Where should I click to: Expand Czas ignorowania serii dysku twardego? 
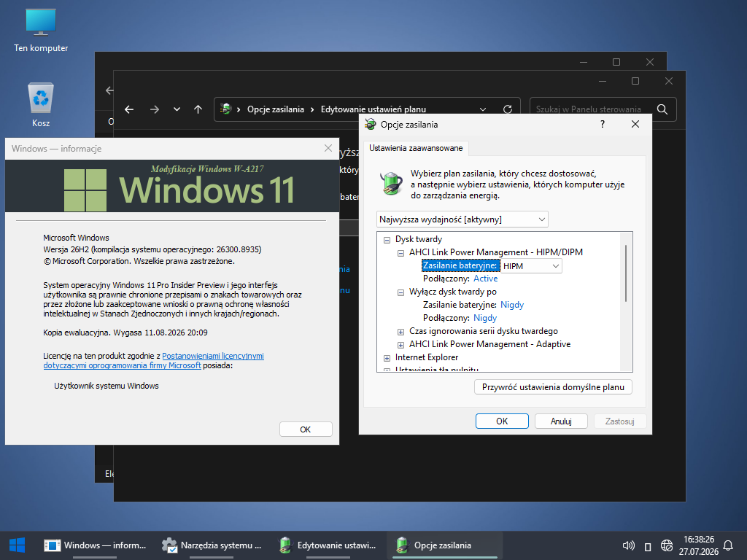(400, 332)
